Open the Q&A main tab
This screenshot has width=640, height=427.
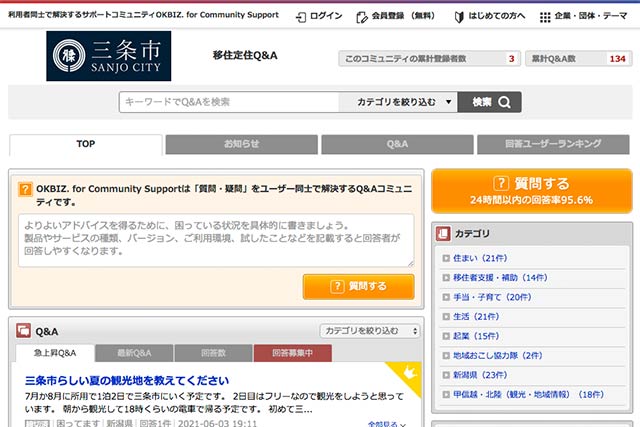click(x=398, y=144)
